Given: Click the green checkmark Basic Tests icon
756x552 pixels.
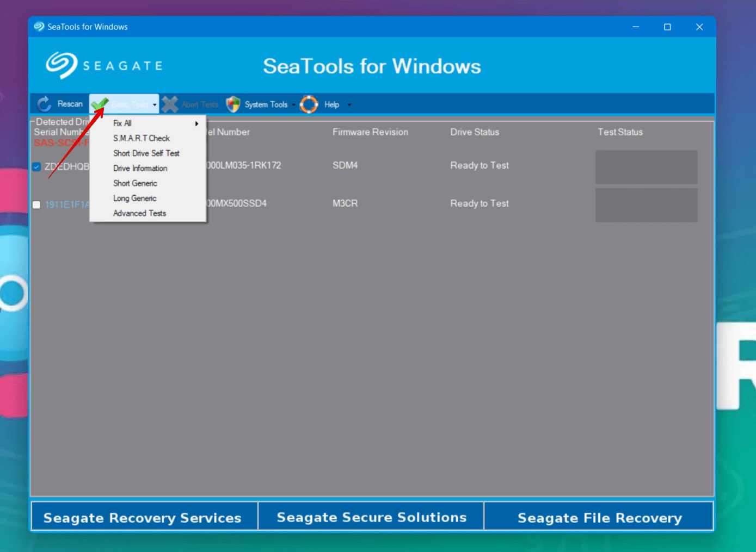Looking at the screenshot, I should click(x=100, y=104).
